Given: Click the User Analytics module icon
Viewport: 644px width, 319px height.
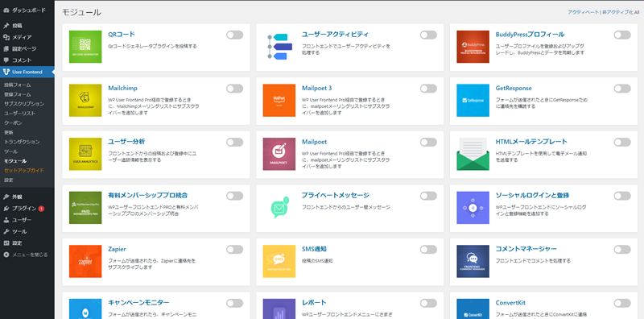Looking at the screenshot, I should (x=85, y=154).
